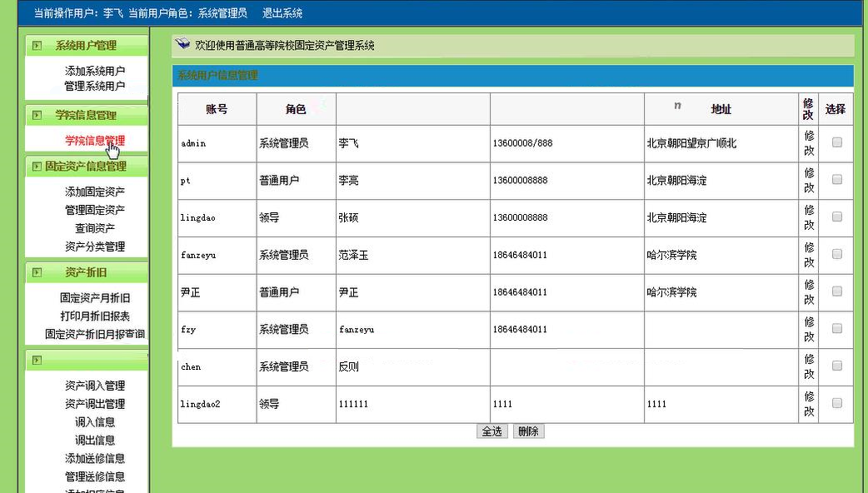Expand the 系统用户管理 section arrow icon
Screen dimensions: 868x493
tap(37, 45)
